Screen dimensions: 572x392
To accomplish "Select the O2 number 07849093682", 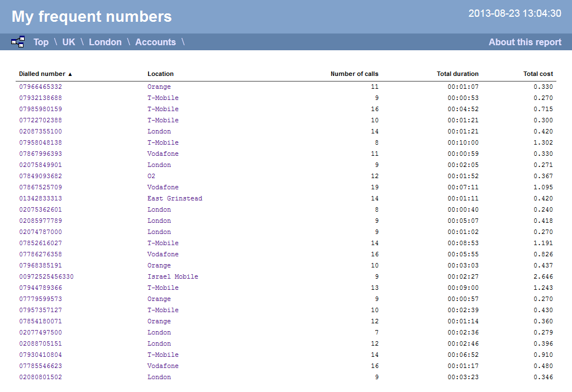I will click(x=40, y=176).
